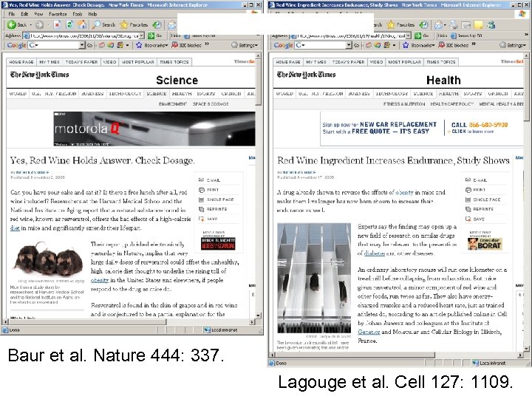
Task: Click Google toolbar Go button in Health window
Action: click(x=357, y=45)
